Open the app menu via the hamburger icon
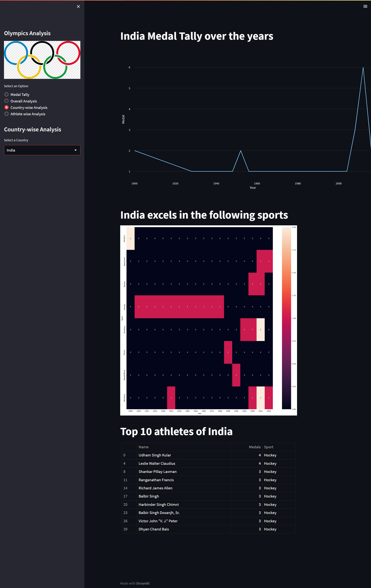The image size is (371, 588). [x=365, y=6]
